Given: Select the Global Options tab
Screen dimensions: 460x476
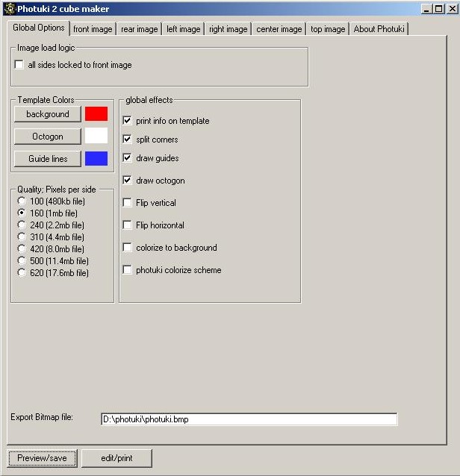Looking at the screenshot, I should pyautogui.click(x=39, y=28).
